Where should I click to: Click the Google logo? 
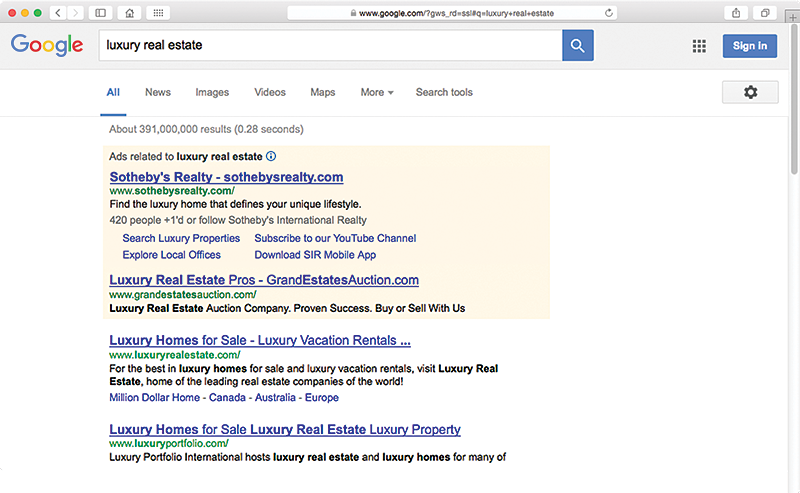point(47,45)
